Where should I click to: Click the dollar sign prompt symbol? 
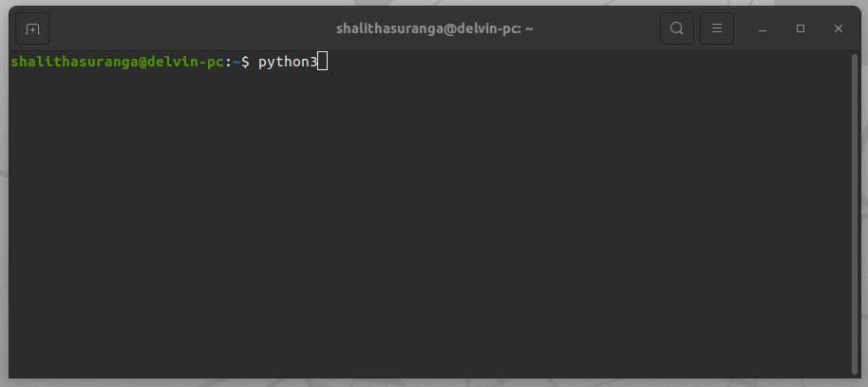click(x=246, y=62)
